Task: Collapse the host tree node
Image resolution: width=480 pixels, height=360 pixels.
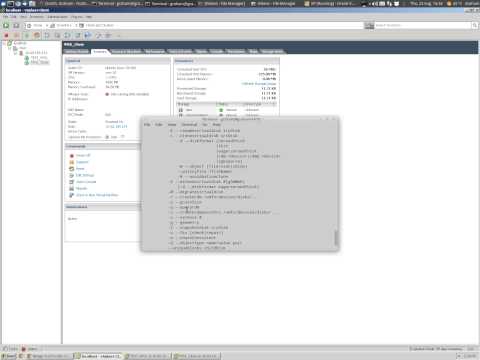Action: point(15,53)
